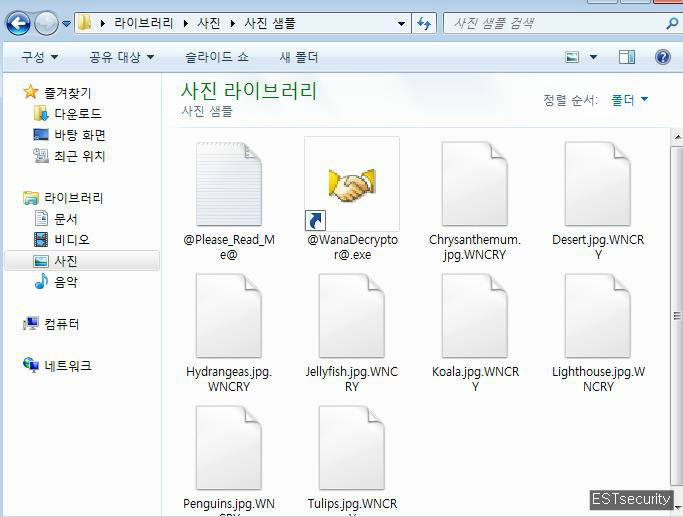This screenshot has width=683, height=517.
Task: Refresh the folder with the refresh icon
Action: (424, 24)
